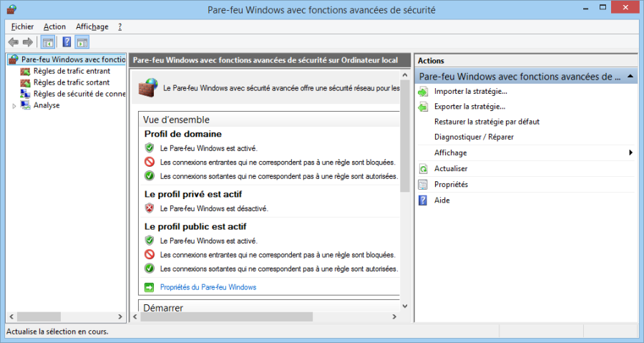Viewport: 644px width, 343px height.
Task: Click Restaurer la stratégie par défaut
Action: tap(487, 122)
